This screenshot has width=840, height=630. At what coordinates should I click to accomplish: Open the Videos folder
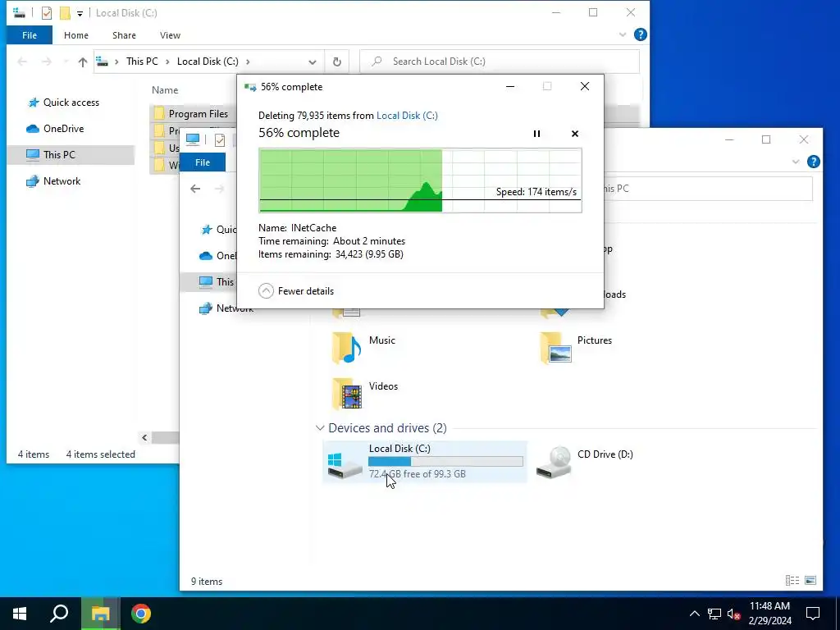click(x=365, y=393)
